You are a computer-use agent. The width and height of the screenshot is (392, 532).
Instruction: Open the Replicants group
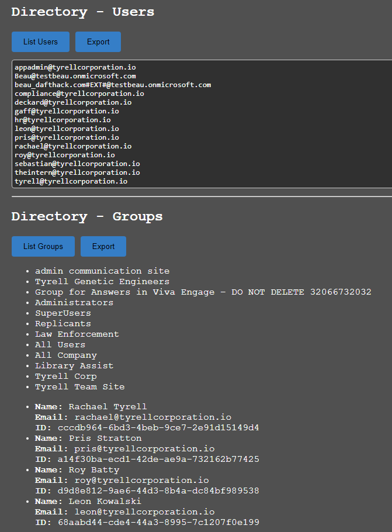63,324
